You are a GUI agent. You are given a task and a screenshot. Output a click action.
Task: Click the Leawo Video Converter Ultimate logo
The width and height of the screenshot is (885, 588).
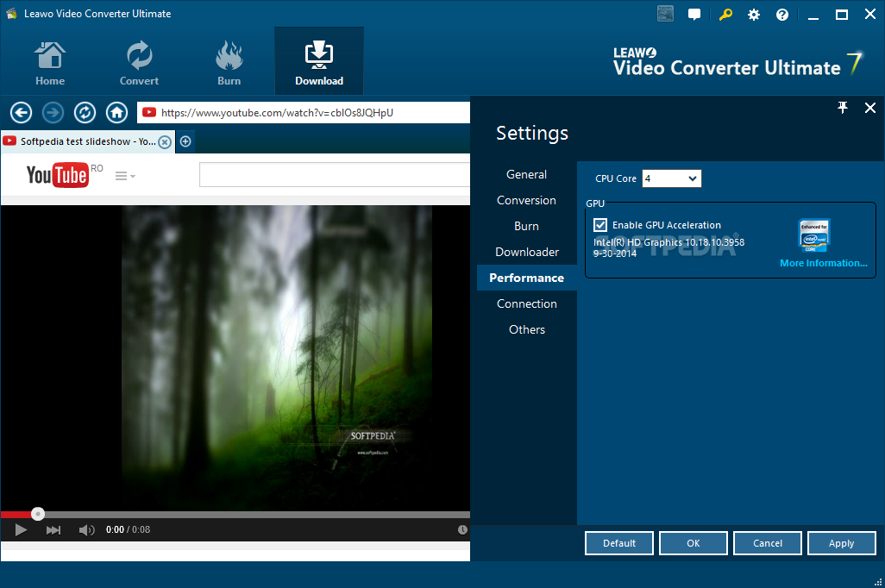(x=737, y=63)
